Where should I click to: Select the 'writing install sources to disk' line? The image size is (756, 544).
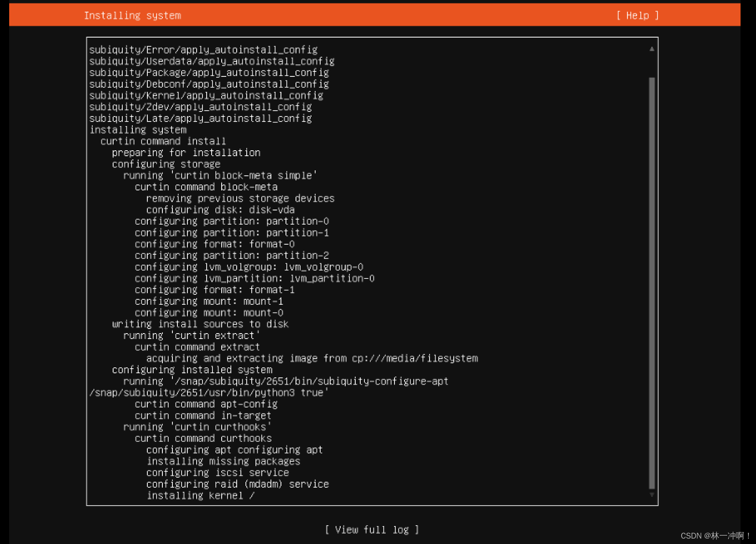tap(200, 324)
